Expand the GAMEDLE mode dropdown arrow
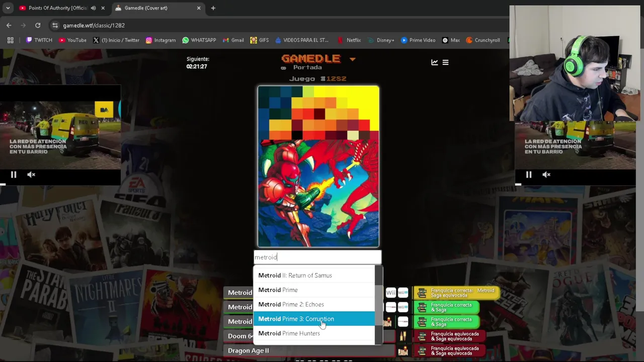 (352, 59)
